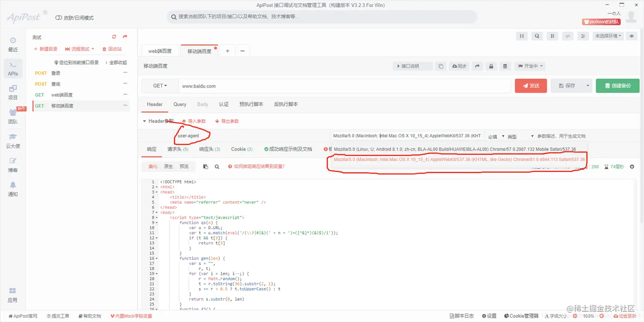Open the Cookie (2) response tab
Viewport: 644px width, 322px height.
[x=242, y=149]
